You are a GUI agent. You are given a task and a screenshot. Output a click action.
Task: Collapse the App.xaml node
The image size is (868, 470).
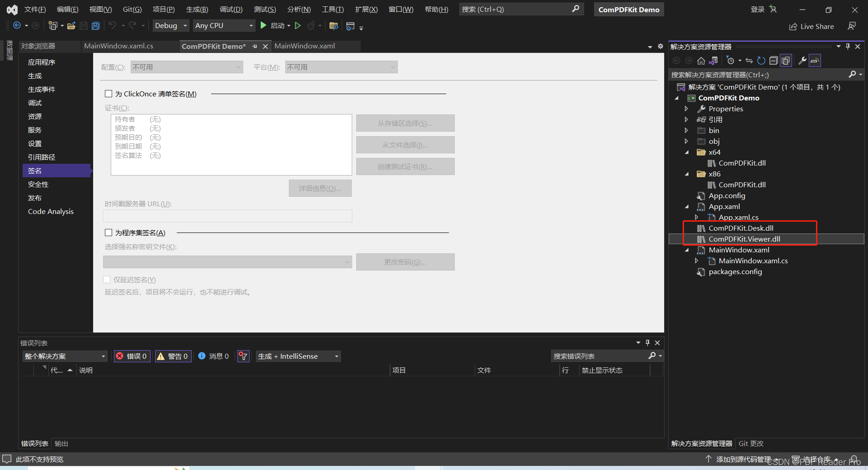click(x=687, y=207)
